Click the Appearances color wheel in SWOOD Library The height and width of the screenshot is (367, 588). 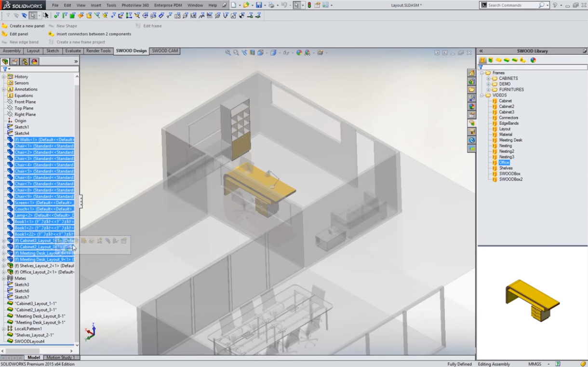click(533, 60)
